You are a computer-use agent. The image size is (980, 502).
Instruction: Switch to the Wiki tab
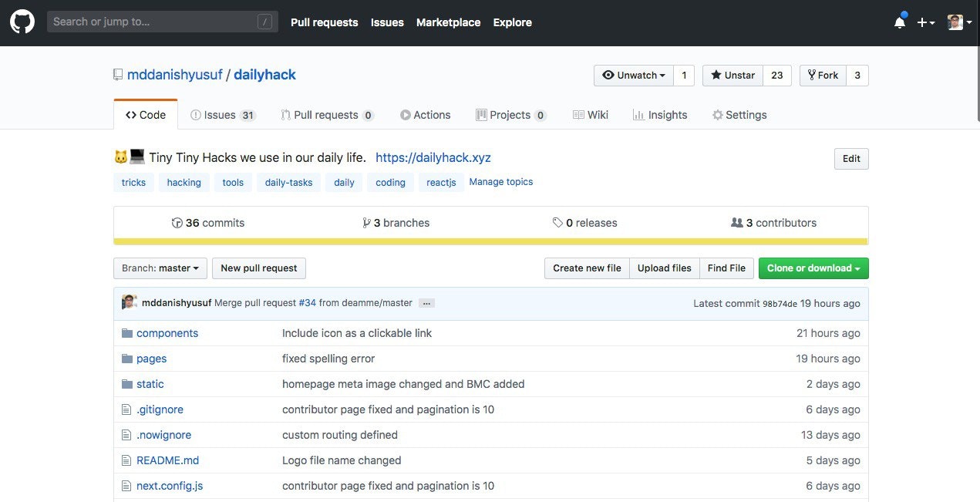click(x=590, y=115)
